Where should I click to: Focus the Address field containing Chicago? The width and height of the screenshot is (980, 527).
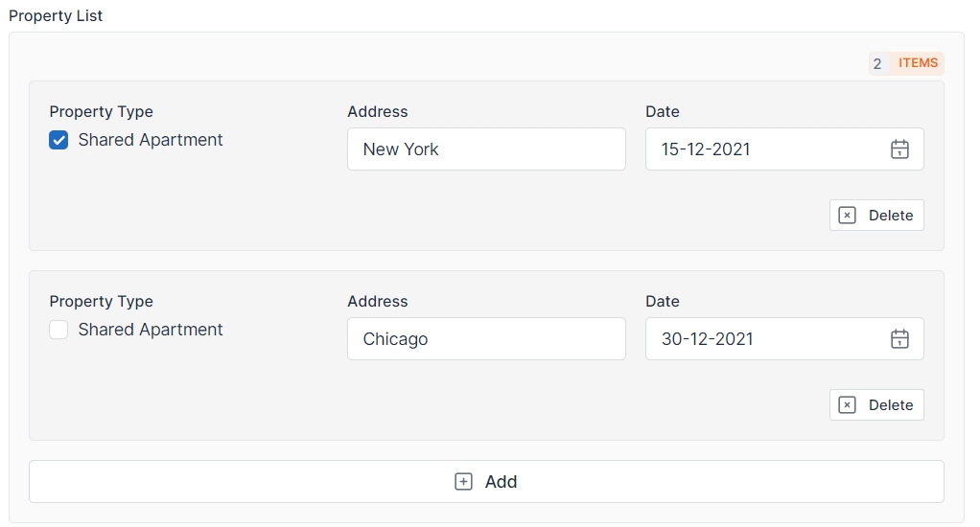(x=486, y=339)
